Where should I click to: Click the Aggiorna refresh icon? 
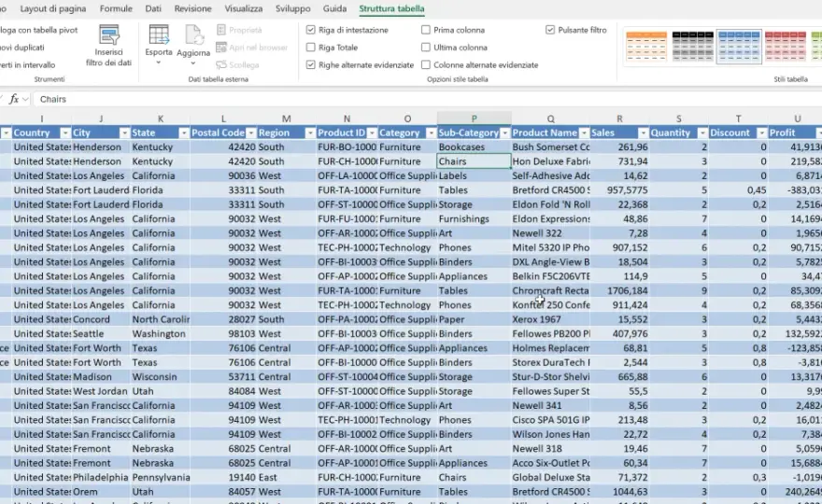point(193,35)
